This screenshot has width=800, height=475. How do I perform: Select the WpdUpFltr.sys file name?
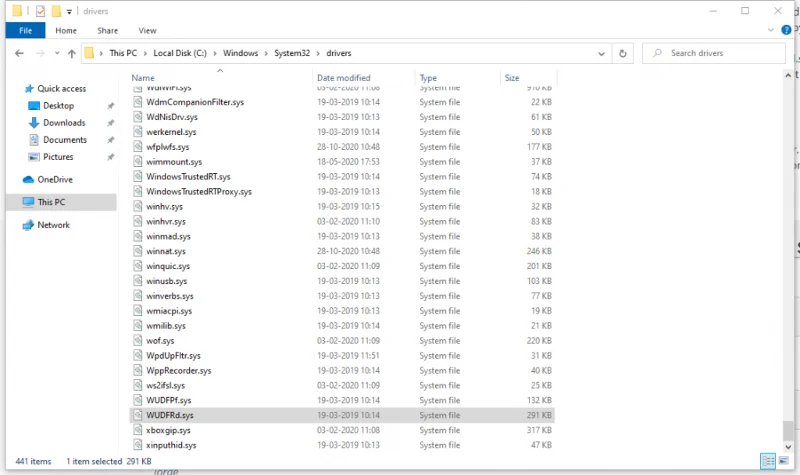pyautogui.click(x=173, y=356)
